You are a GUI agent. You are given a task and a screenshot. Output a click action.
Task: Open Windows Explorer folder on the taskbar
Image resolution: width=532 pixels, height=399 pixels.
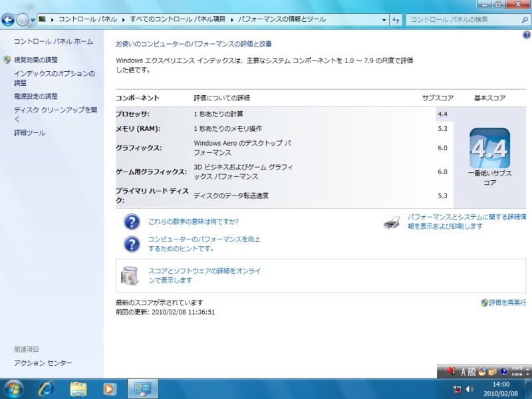pyautogui.click(x=78, y=389)
